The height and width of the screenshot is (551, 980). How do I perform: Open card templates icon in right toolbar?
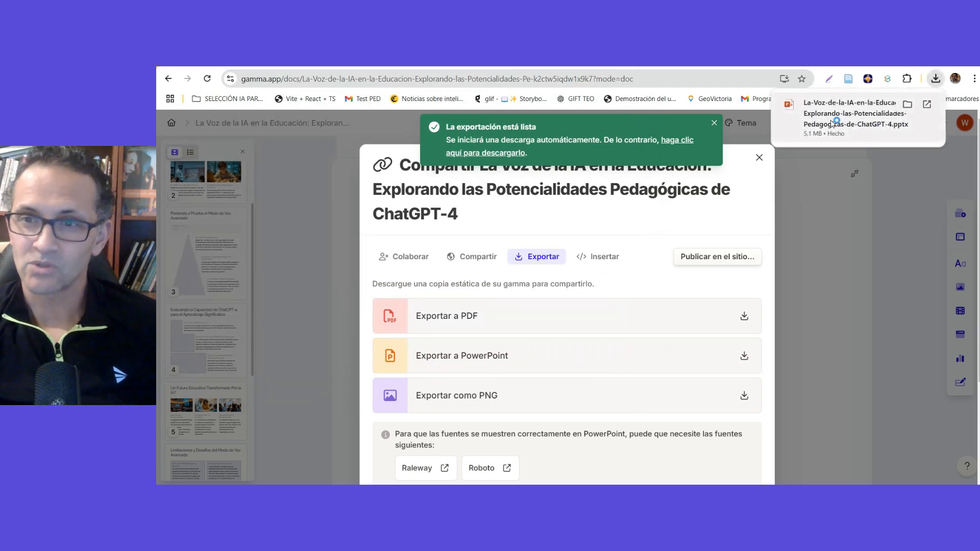pyautogui.click(x=960, y=213)
